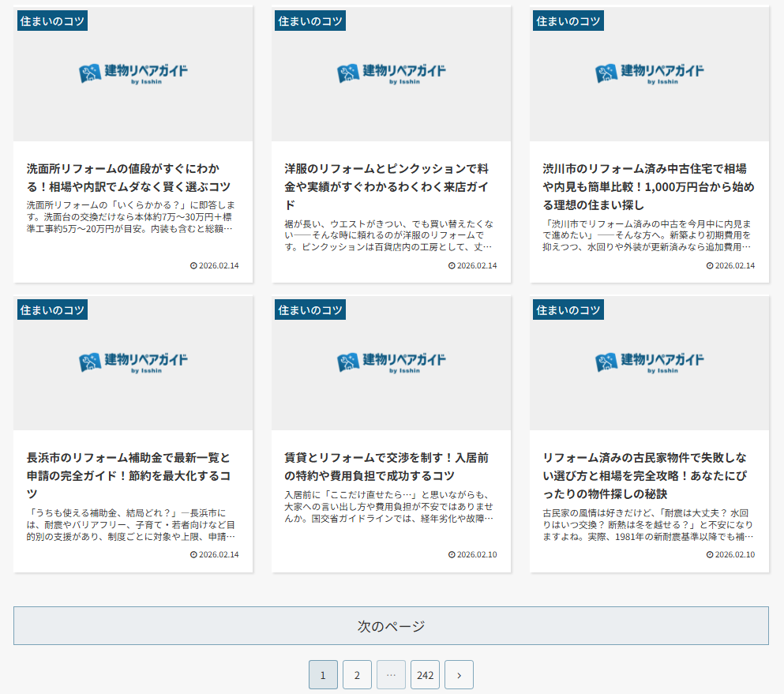Image resolution: width=784 pixels, height=694 pixels.
Task: Click the clock icon next to 古民家 article's date
Action: (711, 554)
